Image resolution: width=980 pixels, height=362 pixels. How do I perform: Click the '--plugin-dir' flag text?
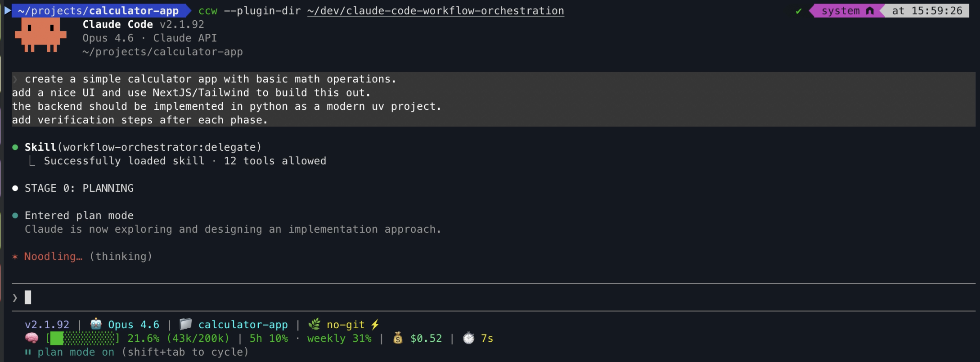[x=262, y=11]
